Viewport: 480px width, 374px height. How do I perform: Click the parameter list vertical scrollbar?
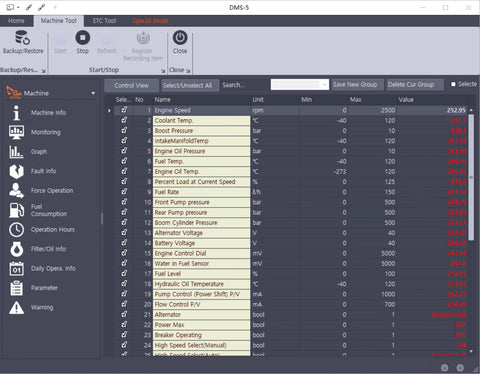coord(471,177)
